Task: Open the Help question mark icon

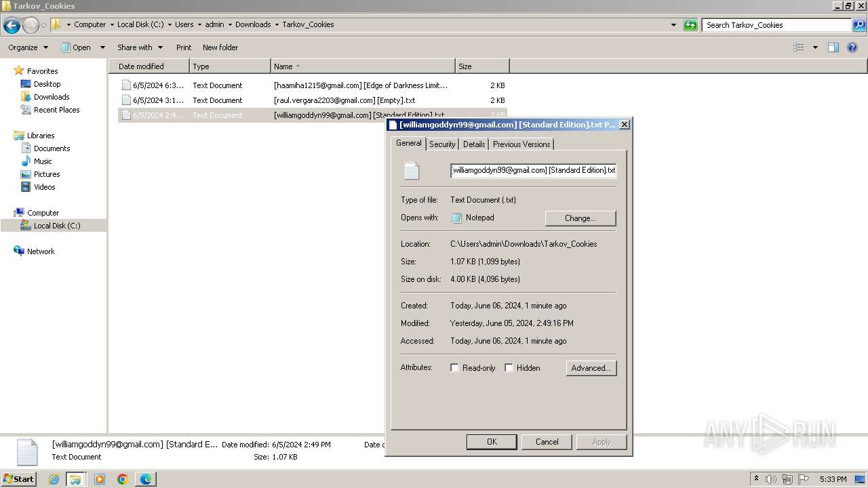Action: tap(853, 47)
